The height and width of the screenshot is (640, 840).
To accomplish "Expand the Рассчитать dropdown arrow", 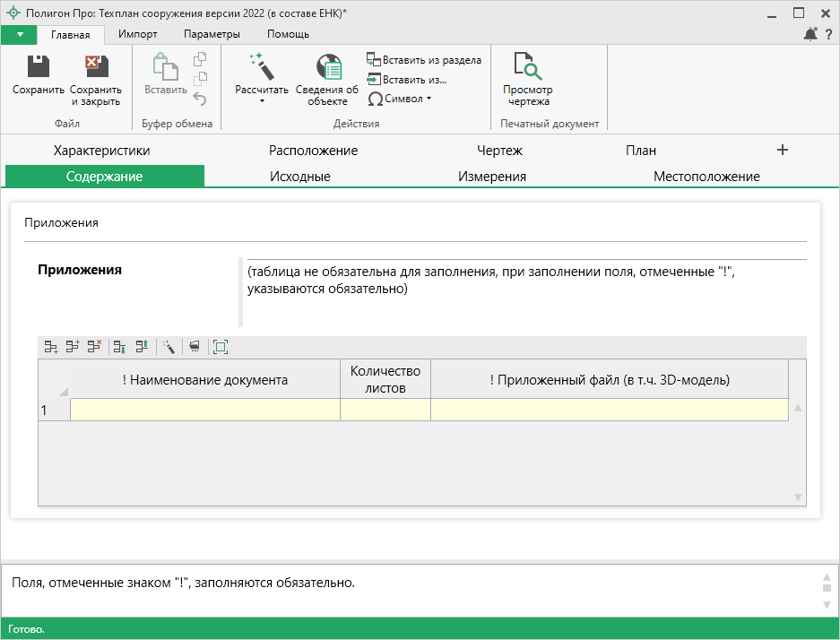I will coord(262,101).
